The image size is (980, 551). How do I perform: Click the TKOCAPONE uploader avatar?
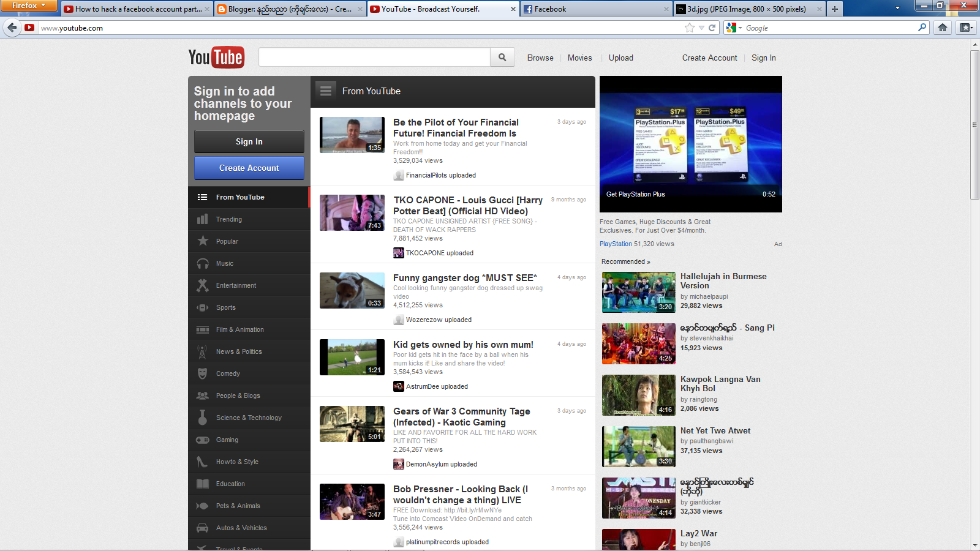[x=399, y=253]
